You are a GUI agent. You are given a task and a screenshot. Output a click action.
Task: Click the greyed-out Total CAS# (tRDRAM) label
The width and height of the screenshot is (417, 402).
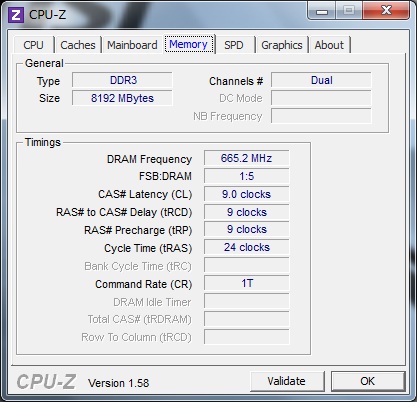139,319
